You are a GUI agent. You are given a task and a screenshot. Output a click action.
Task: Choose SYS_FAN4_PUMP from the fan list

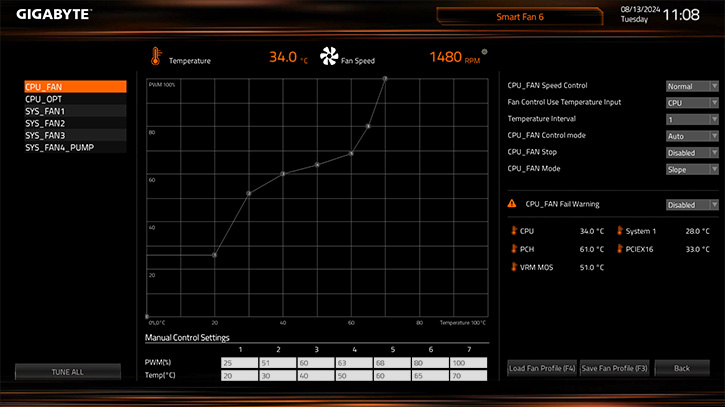coord(76,147)
